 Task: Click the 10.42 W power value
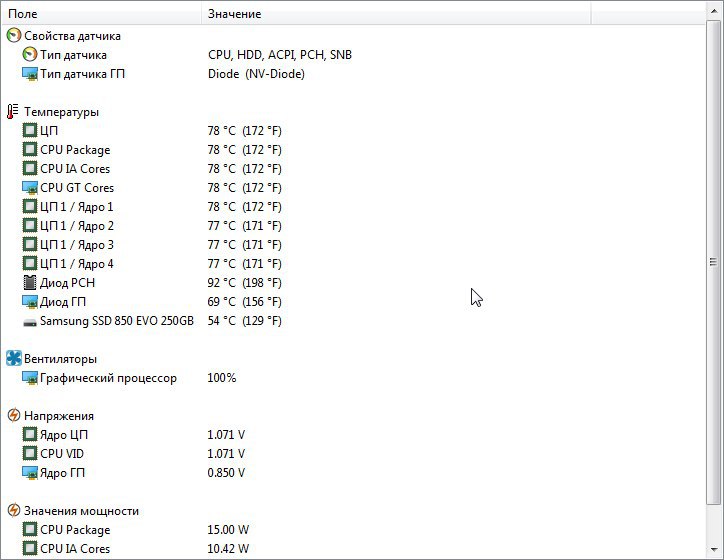228,549
